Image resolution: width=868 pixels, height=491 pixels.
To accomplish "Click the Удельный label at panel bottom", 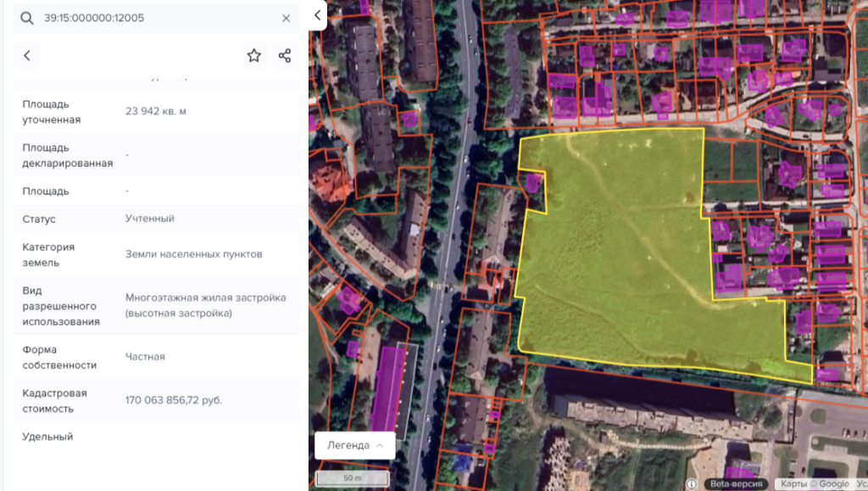I will coord(47,437).
